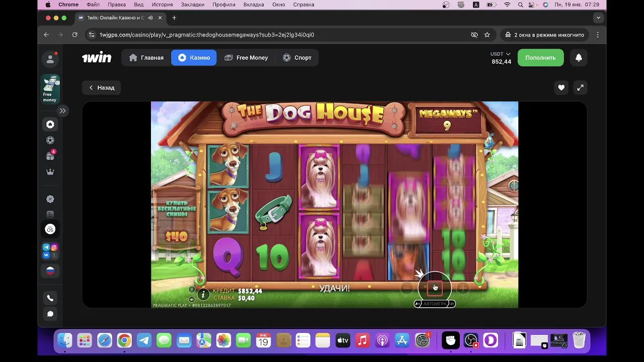The image size is (644, 362).
Task: Open the Free Money tab
Action: (x=246, y=58)
